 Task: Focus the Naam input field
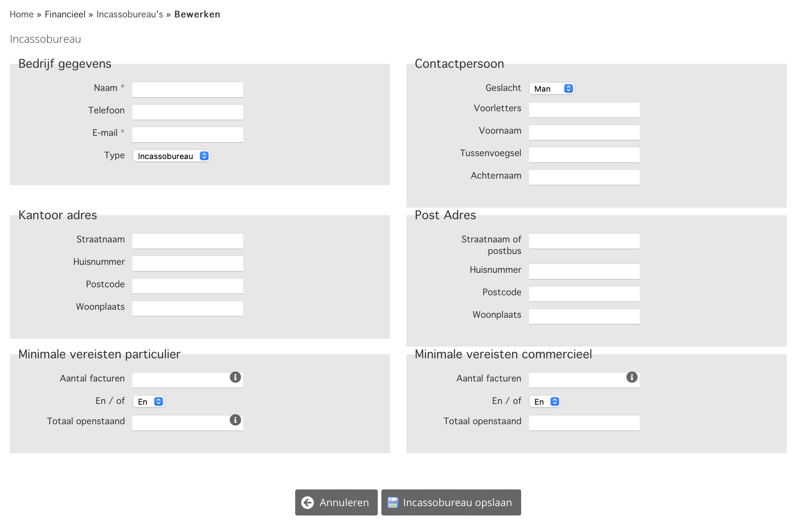(x=188, y=89)
